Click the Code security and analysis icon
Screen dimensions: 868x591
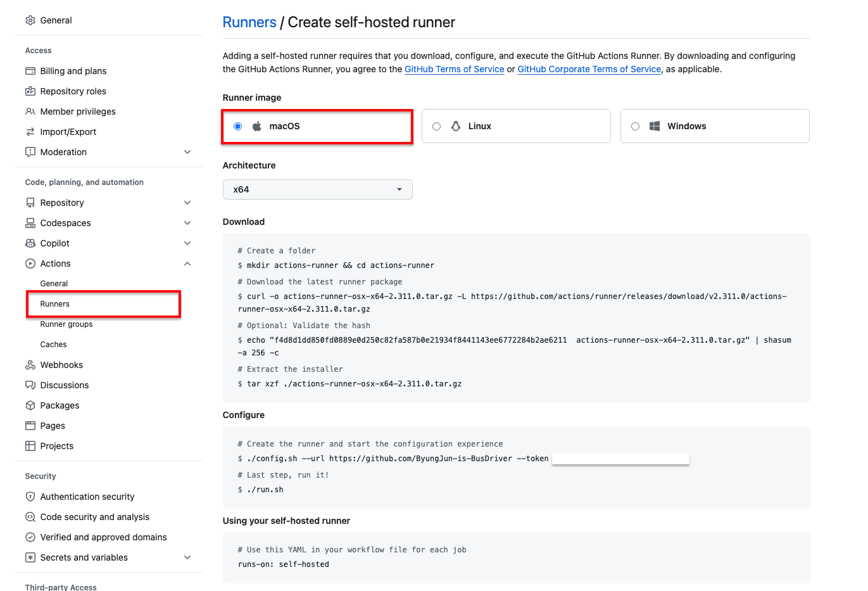click(30, 517)
